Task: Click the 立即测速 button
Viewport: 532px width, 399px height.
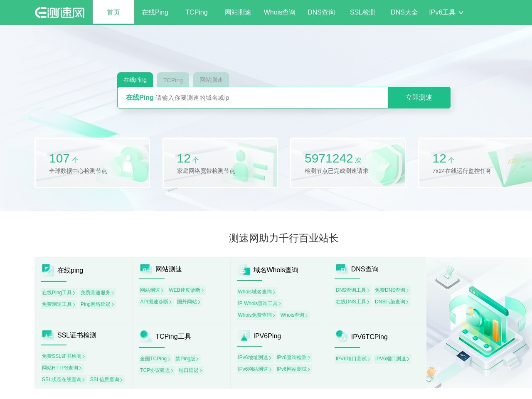Action: [x=419, y=98]
